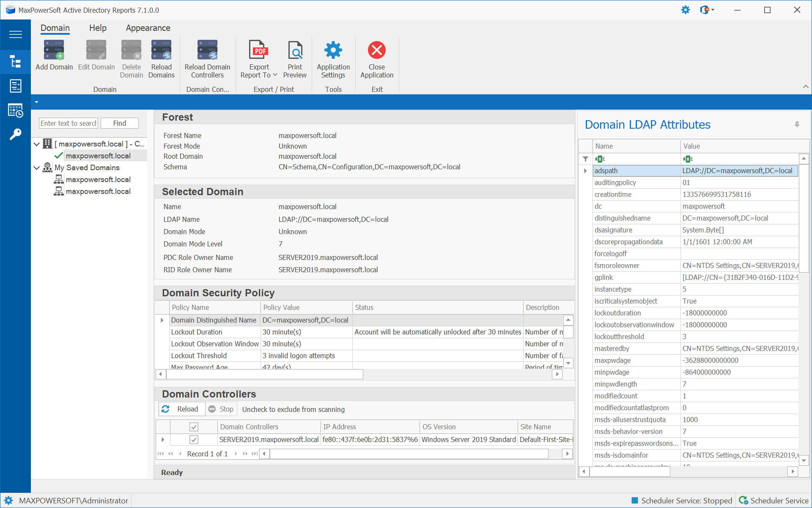Click the Domain Controllers horizontal scrollbar

(409, 454)
